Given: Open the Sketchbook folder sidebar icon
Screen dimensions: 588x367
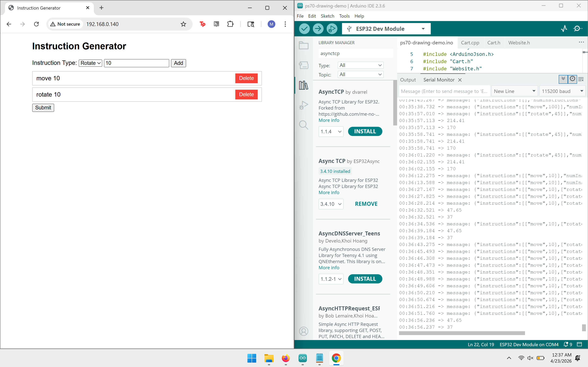Looking at the screenshot, I should 303,45.
